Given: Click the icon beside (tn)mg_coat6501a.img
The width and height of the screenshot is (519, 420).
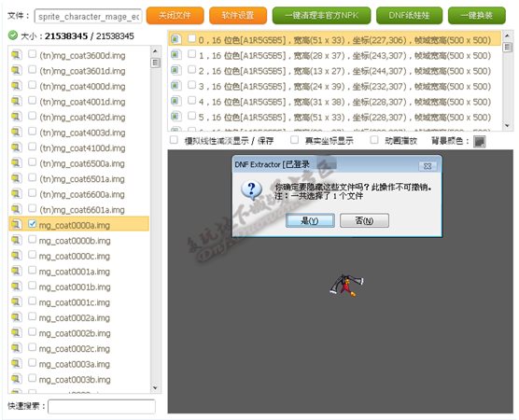Looking at the screenshot, I should pos(16,178).
